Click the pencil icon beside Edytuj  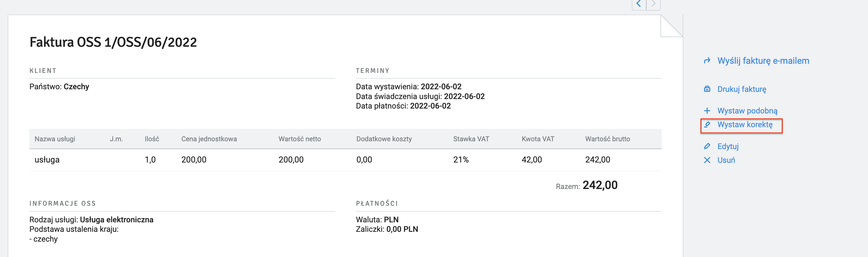click(x=707, y=146)
